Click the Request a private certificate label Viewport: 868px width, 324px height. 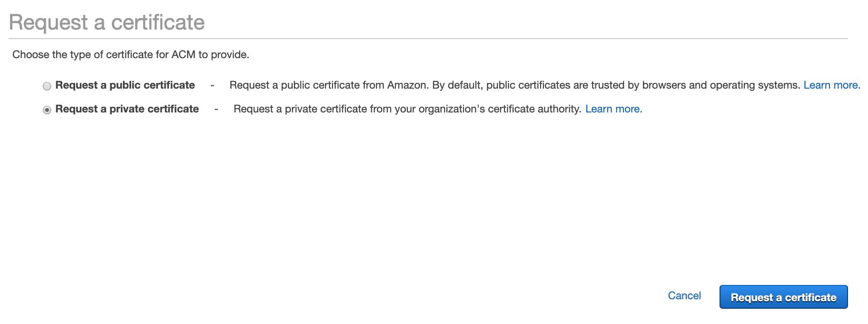point(127,109)
